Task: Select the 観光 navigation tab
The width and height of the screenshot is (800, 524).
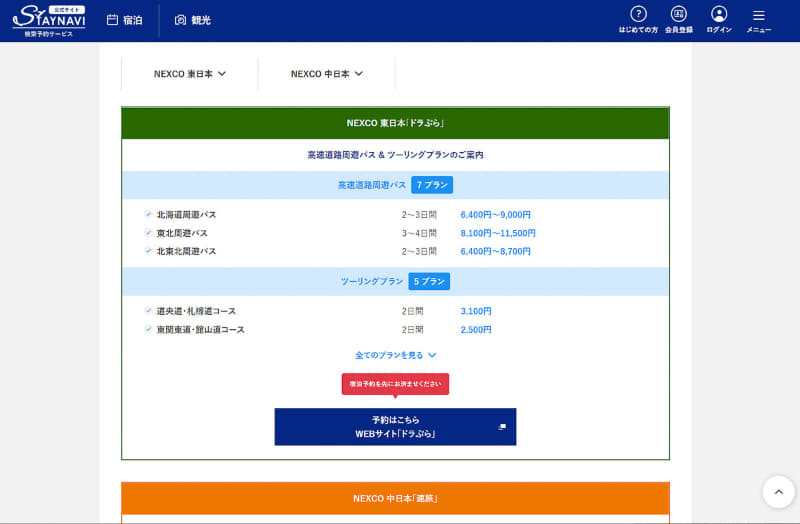Action: point(192,20)
